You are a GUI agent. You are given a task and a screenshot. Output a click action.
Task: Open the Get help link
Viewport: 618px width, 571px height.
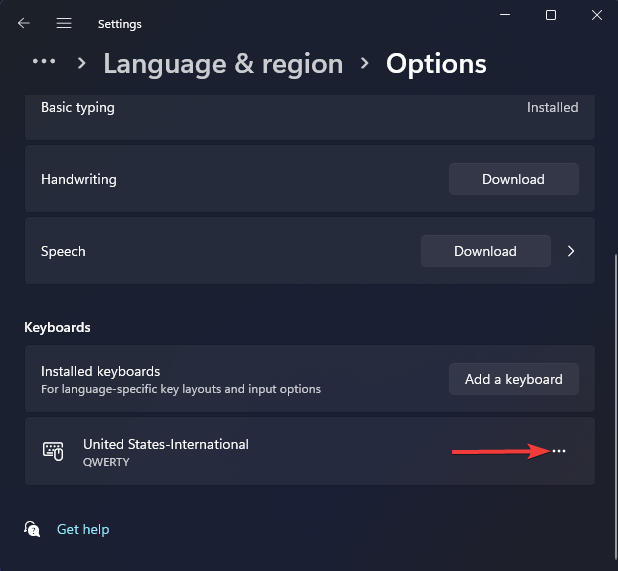[83, 529]
